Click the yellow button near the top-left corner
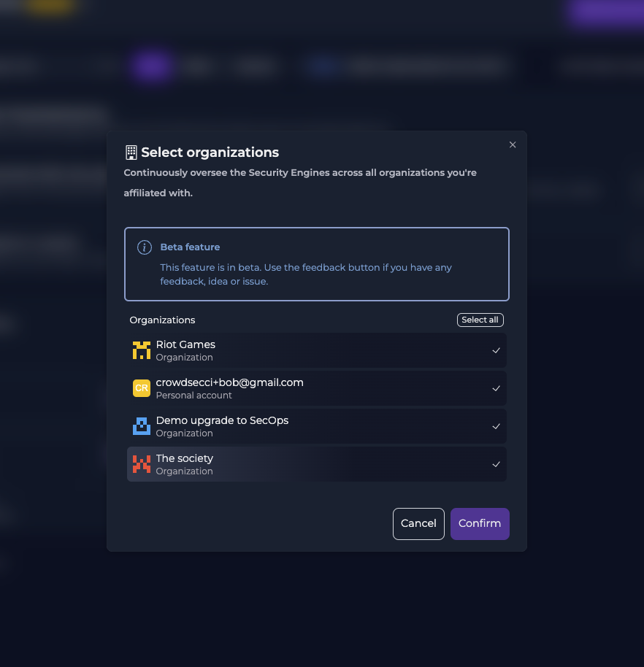This screenshot has width=644, height=667. coord(50,6)
